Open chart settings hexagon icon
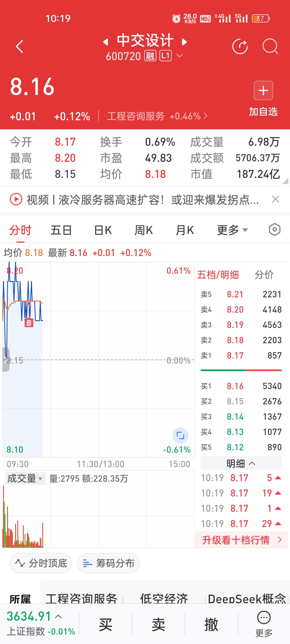Screen dimensions: 290x644 pyautogui.click(x=275, y=230)
